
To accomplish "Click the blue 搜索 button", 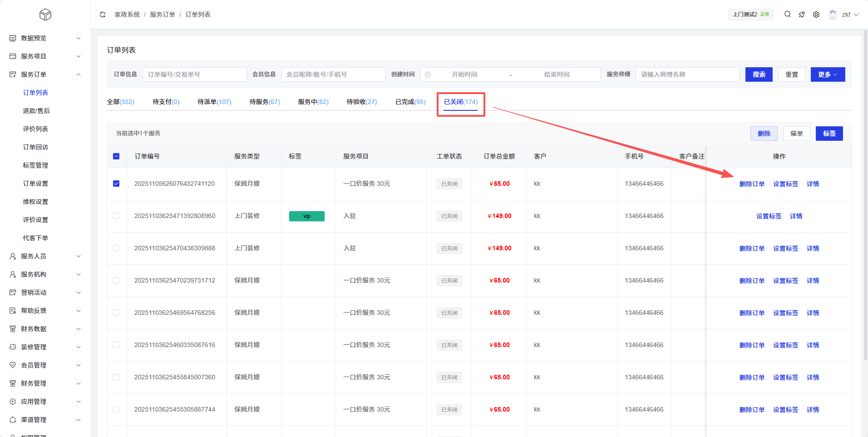I will coord(759,74).
